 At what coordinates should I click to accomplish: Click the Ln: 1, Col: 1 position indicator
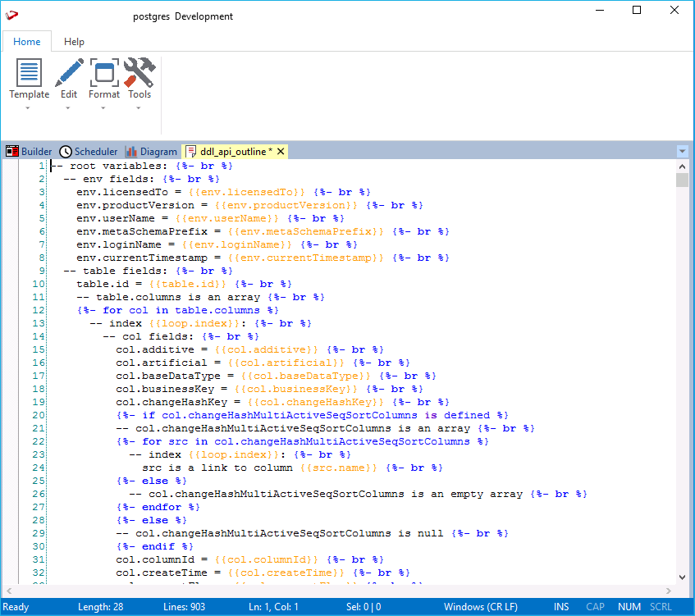[275, 607]
